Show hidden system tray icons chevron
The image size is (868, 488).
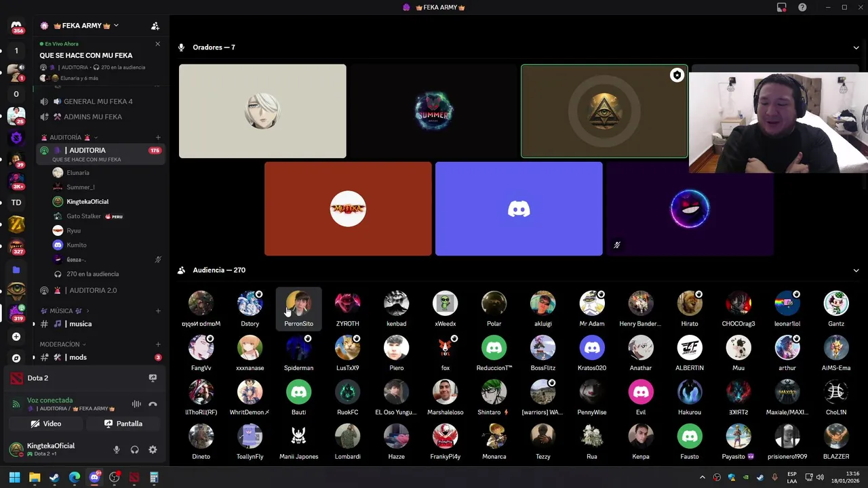pyautogui.click(x=702, y=478)
